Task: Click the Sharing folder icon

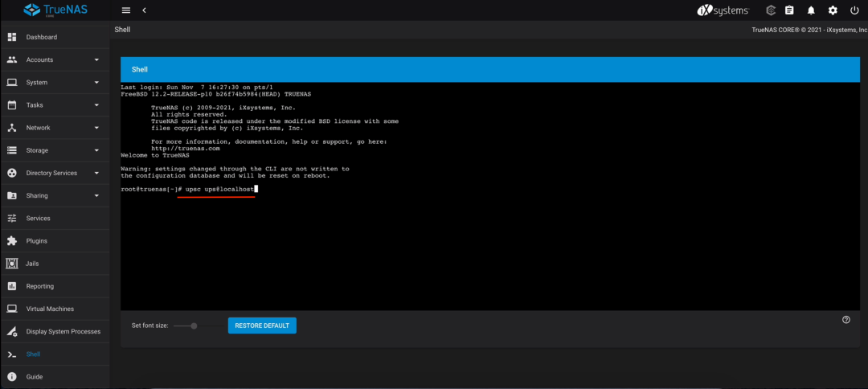Action: pyautogui.click(x=11, y=196)
